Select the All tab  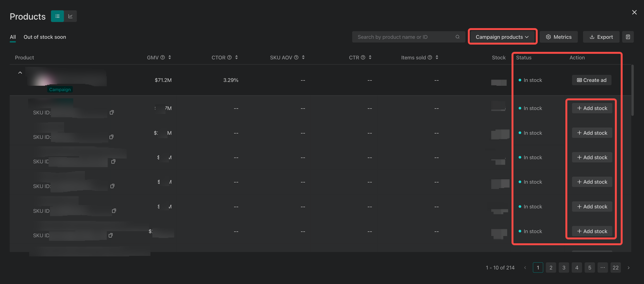[x=13, y=37]
